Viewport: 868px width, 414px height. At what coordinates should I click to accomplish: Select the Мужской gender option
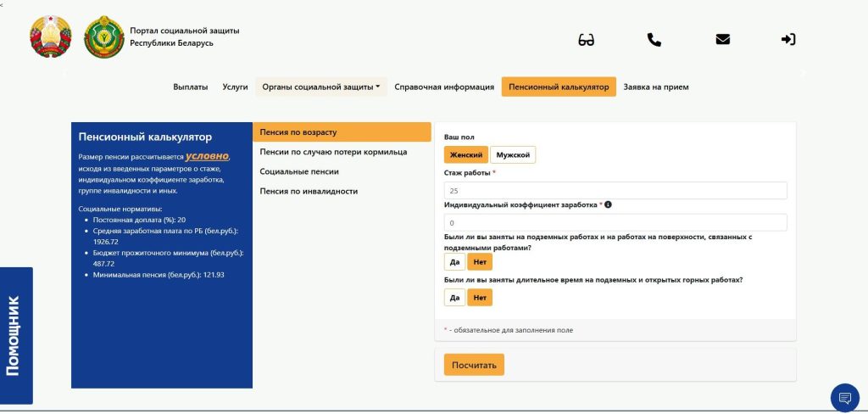[513, 155]
